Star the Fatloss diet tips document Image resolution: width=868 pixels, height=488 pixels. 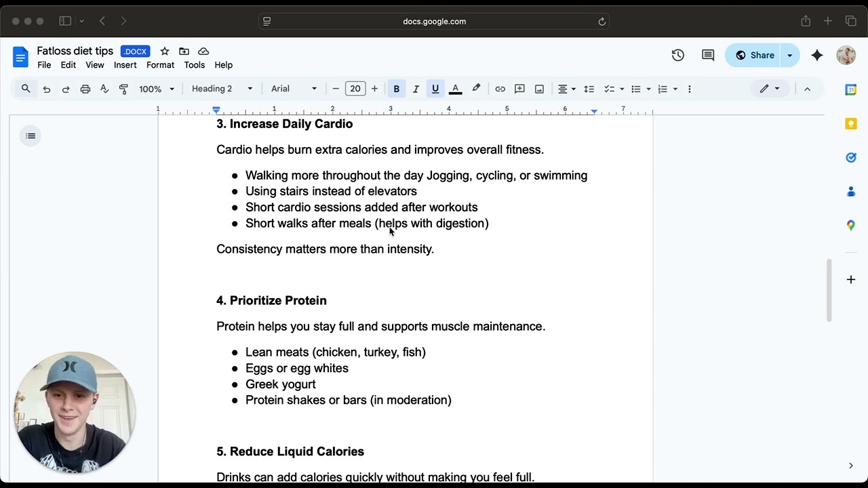coord(164,52)
